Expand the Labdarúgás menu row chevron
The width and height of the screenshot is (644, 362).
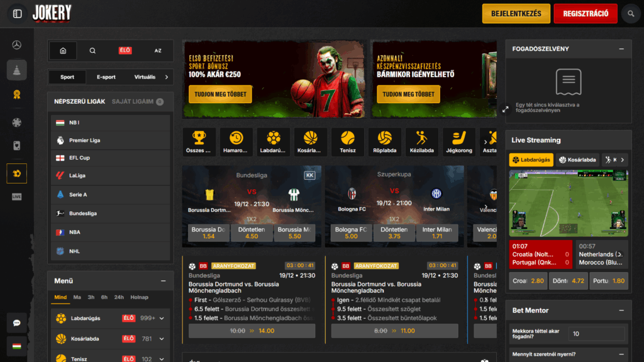[x=162, y=319]
